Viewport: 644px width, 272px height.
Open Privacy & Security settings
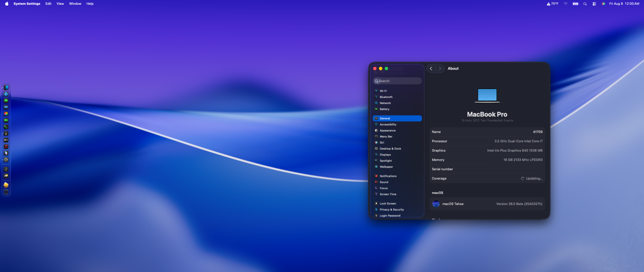pos(397,209)
